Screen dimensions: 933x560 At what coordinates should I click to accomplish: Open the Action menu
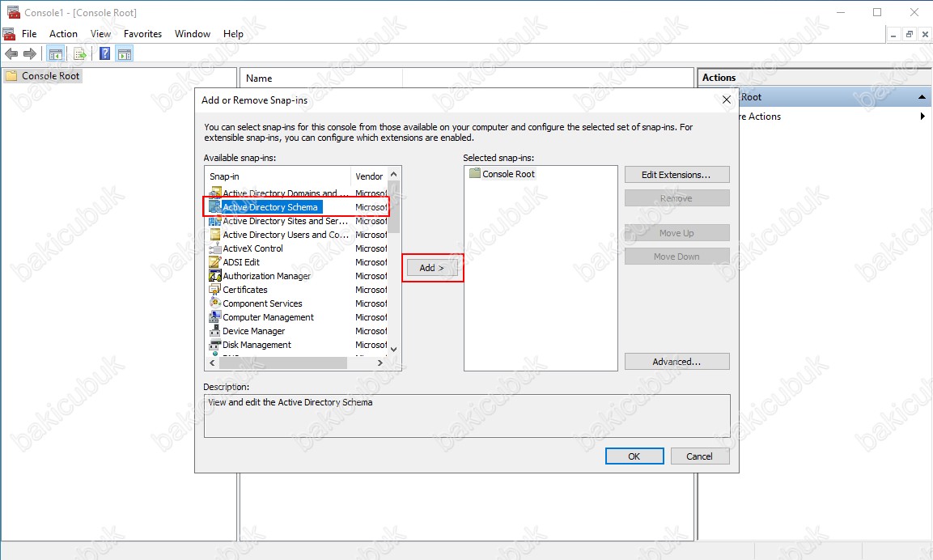coord(63,34)
